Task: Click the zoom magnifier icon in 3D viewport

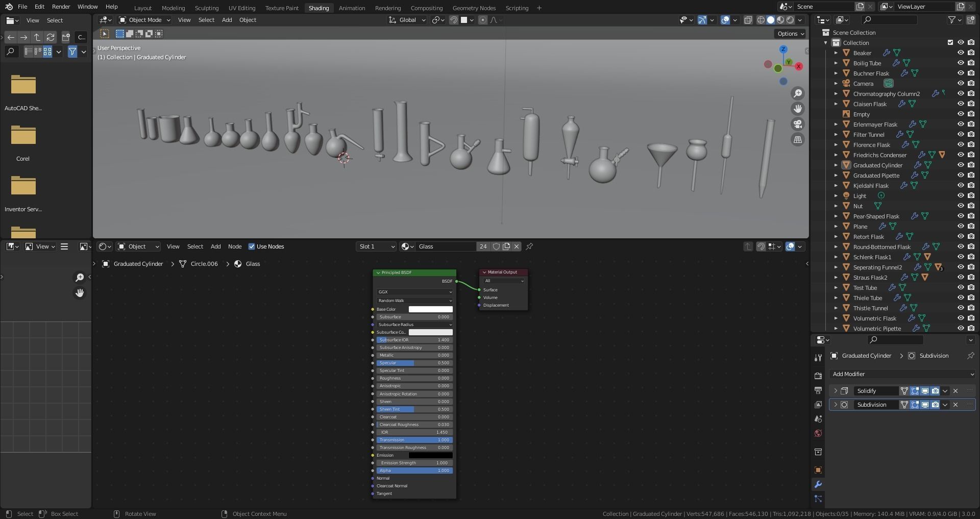Action: pos(797,93)
